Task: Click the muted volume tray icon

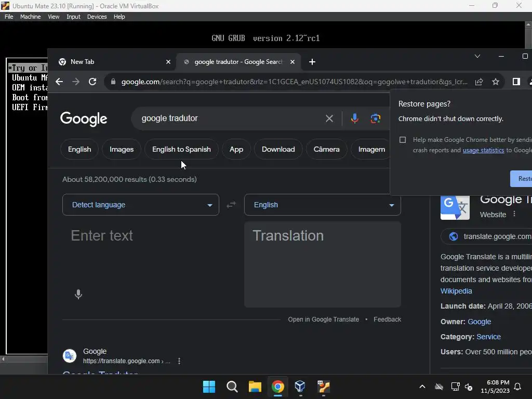Action: click(469, 387)
